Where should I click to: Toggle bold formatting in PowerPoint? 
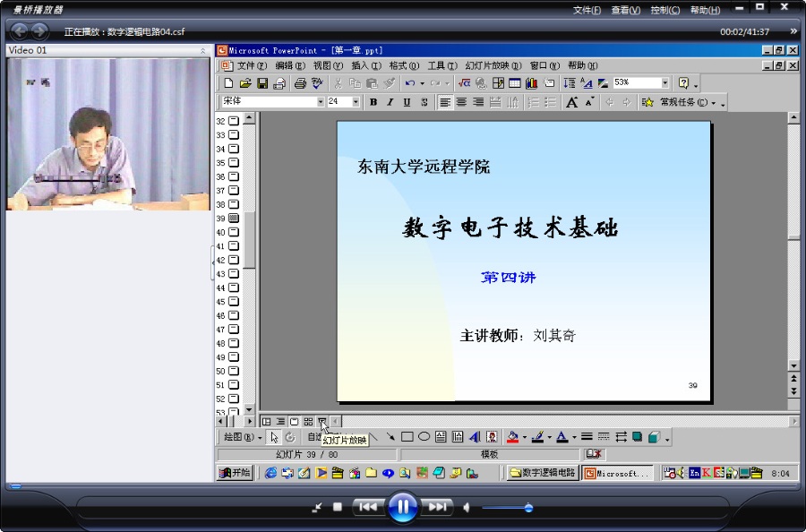pos(373,102)
